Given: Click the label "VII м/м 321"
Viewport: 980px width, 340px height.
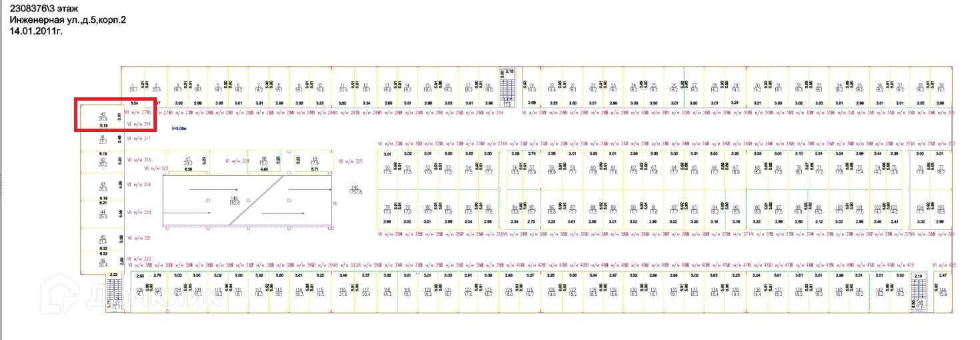Looking at the screenshot, I should click(139, 238).
